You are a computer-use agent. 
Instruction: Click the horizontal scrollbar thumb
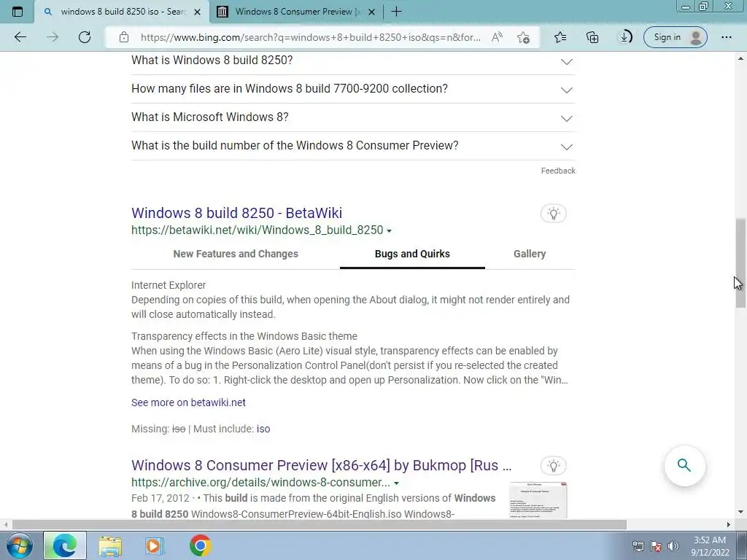coord(320,524)
